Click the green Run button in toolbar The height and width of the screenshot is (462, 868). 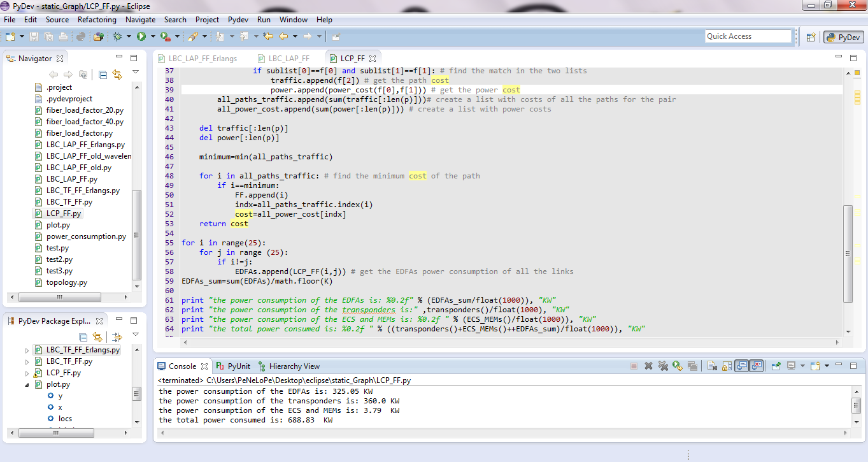[x=141, y=36]
